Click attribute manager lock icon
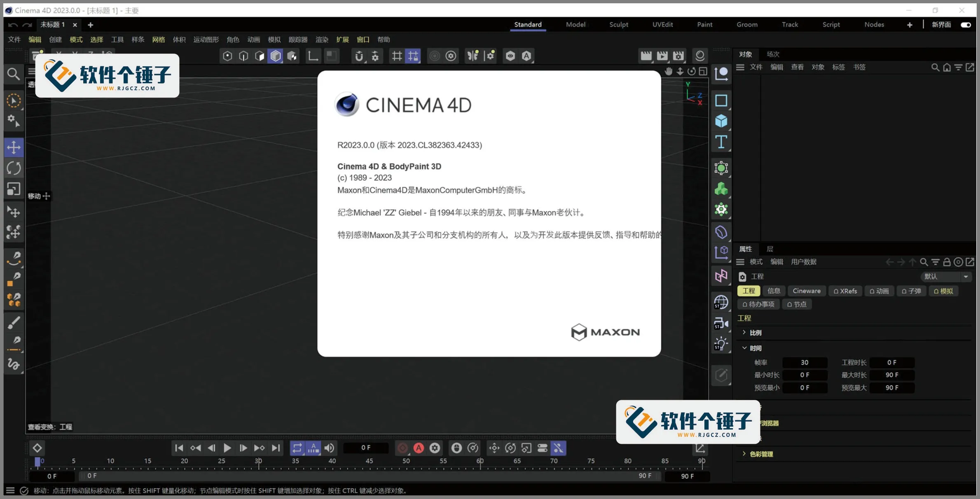 [x=947, y=262]
